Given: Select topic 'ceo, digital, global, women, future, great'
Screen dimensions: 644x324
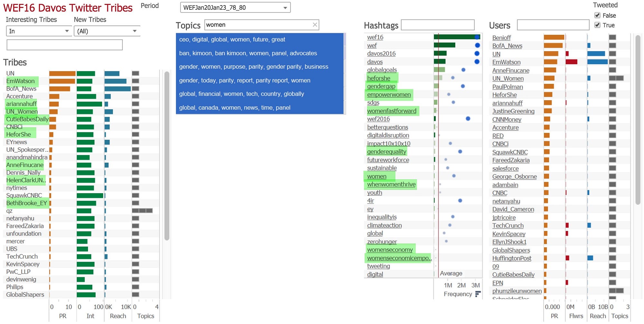Looking at the screenshot, I should (x=260, y=40).
